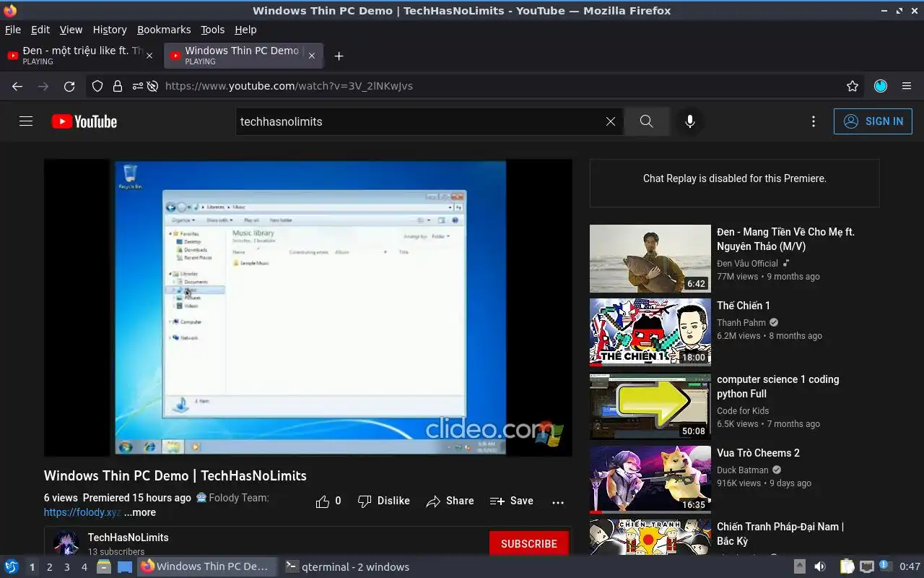
Task: Open TechHasNoLimits channel avatar
Action: pyautogui.click(x=66, y=543)
